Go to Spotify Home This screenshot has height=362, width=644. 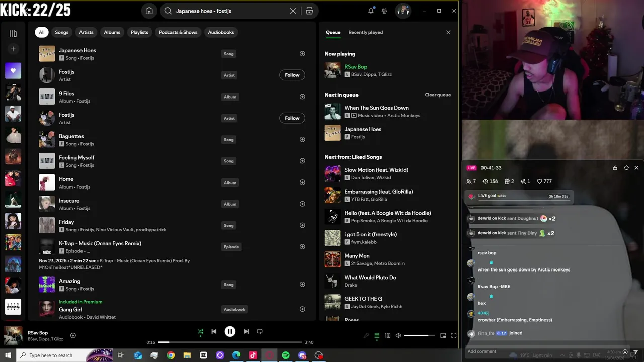coord(149,11)
